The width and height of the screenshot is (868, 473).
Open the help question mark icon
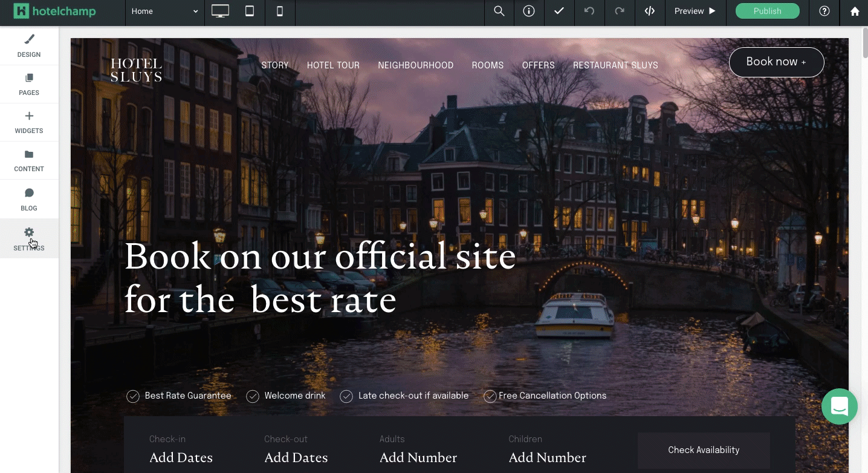[824, 11]
